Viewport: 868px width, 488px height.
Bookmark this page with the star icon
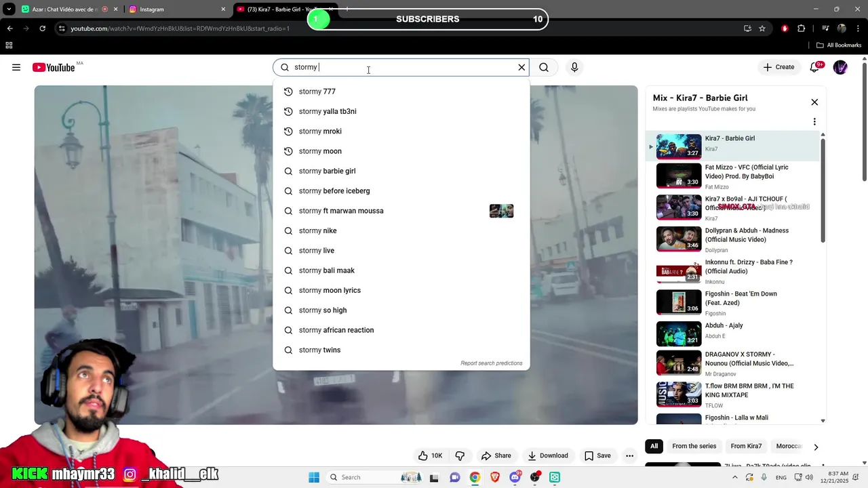(x=762, y=28)
